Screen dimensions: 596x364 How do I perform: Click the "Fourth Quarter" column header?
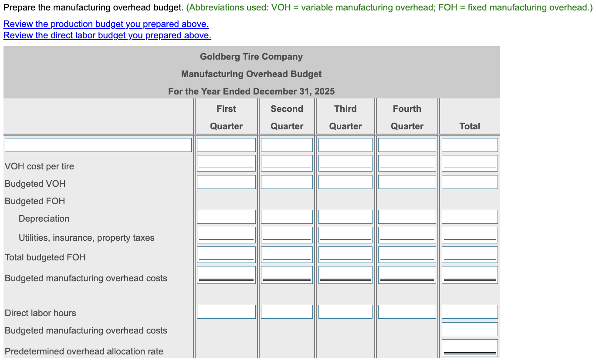[407, 118]
